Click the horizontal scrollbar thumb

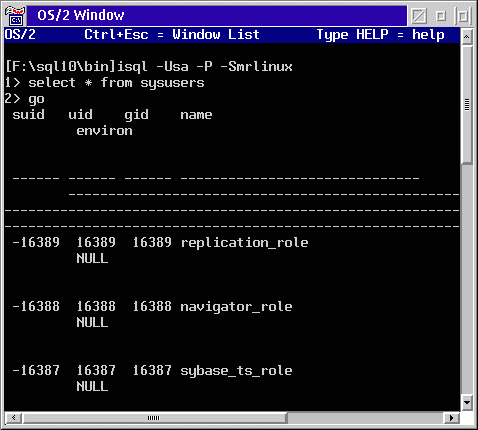[x=154, y=418]
